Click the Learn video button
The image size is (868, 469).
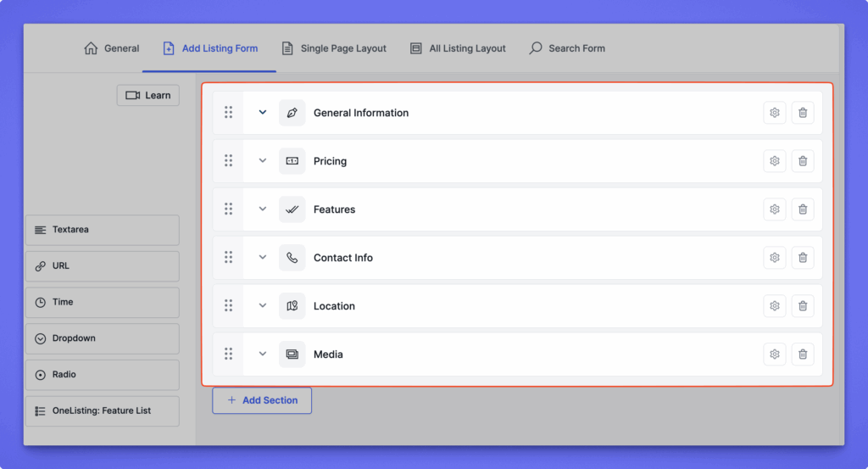pyautogui.click(x=148, y=96)
